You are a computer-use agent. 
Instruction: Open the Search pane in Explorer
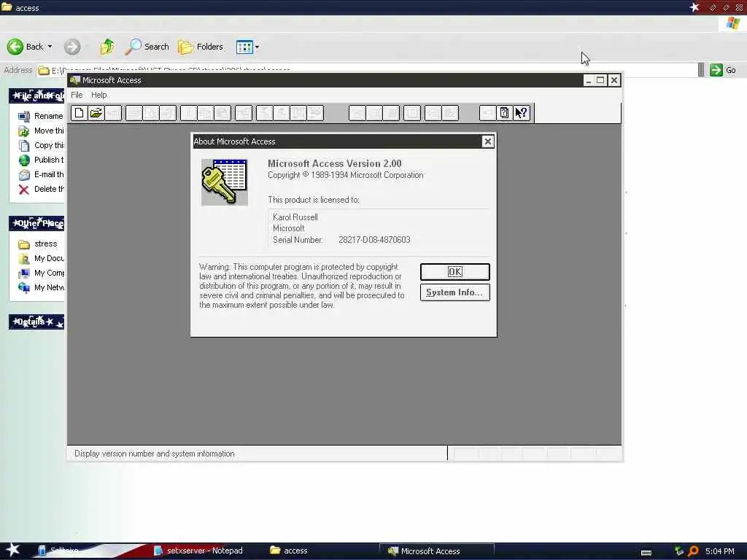147,47
